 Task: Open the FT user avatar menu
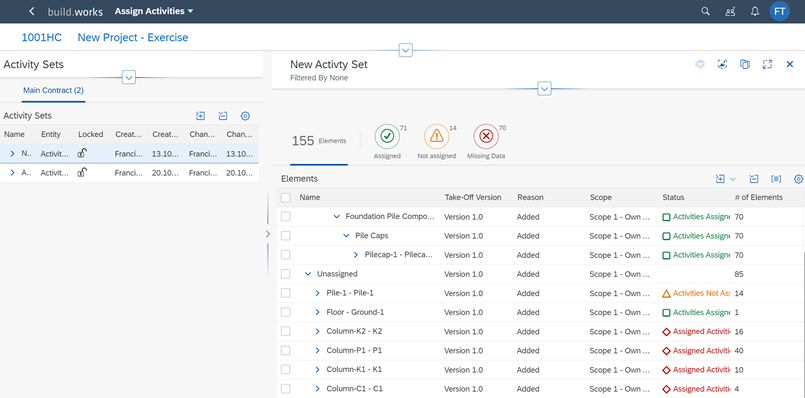(x=779, y=11)
